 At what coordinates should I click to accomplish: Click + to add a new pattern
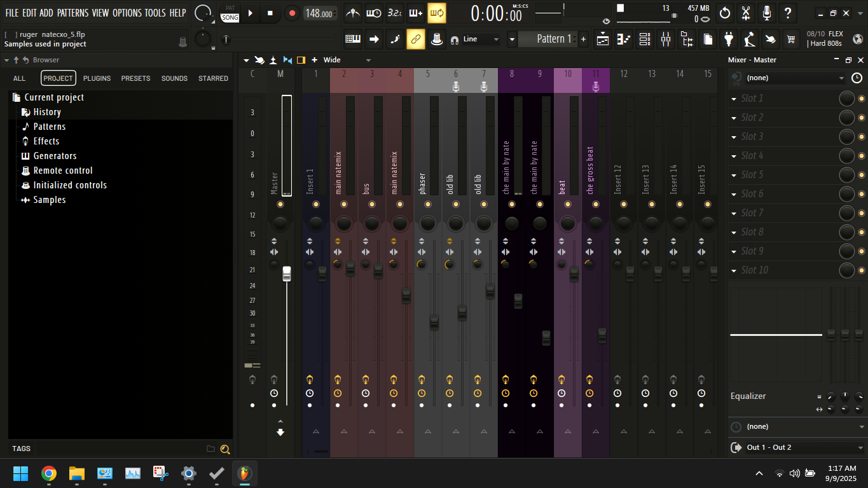[582, 39]
